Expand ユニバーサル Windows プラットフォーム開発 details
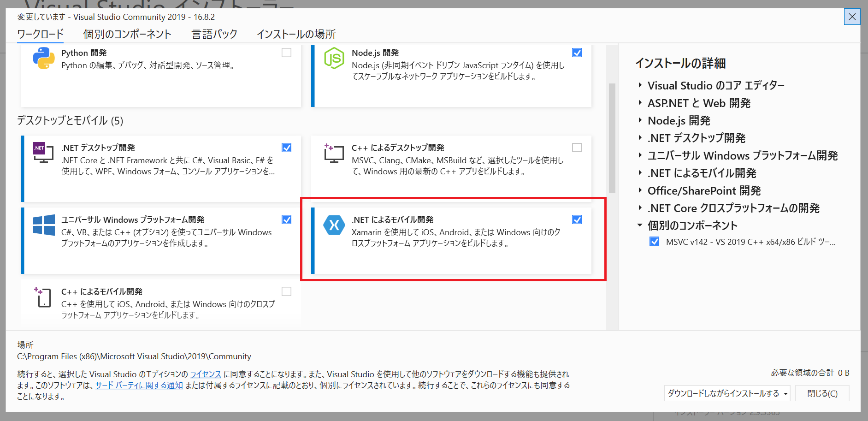This screenshot has height=421, width=868. [640, 155]
